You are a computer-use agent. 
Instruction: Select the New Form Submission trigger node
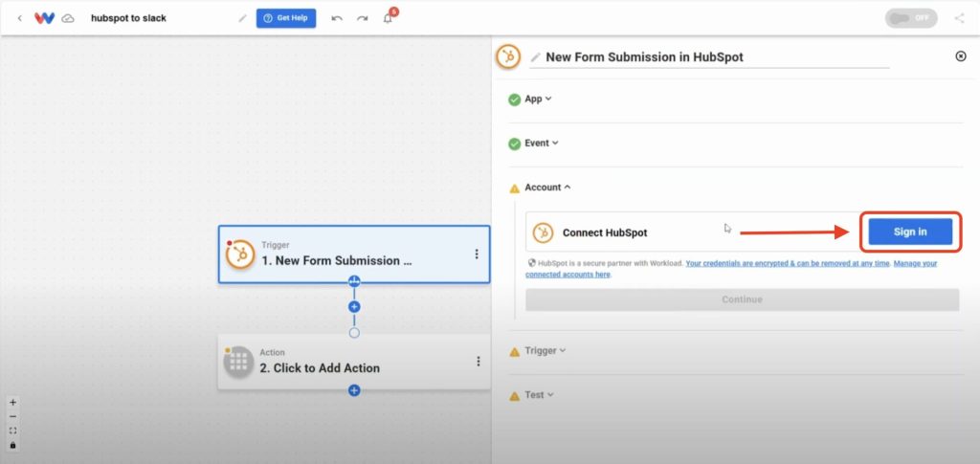(354, 254)
